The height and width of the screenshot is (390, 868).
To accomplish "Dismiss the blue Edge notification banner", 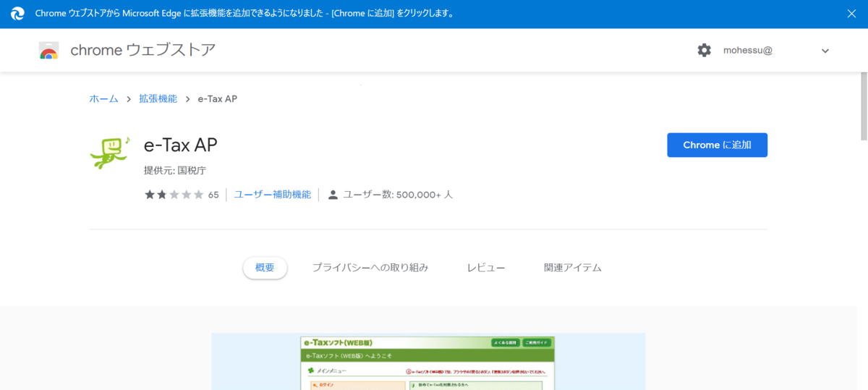I will tap(851, 14).
